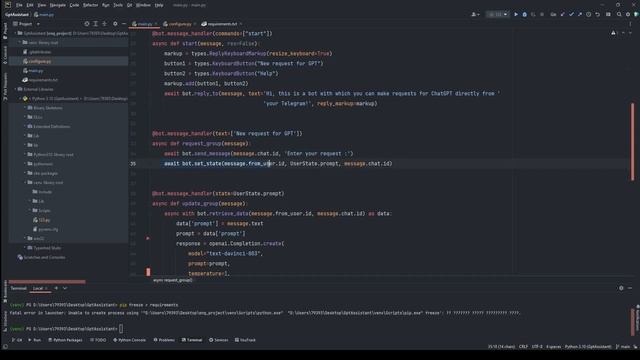The image size is (640, 360).
Task: Click line 35 number in gutter
Action: point(133,164)
